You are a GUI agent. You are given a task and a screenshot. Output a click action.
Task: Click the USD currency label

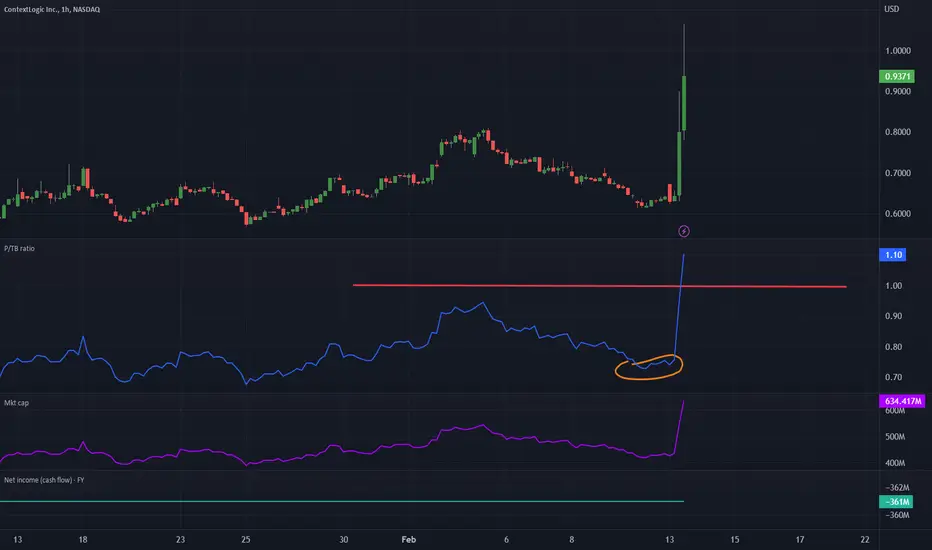892,9
